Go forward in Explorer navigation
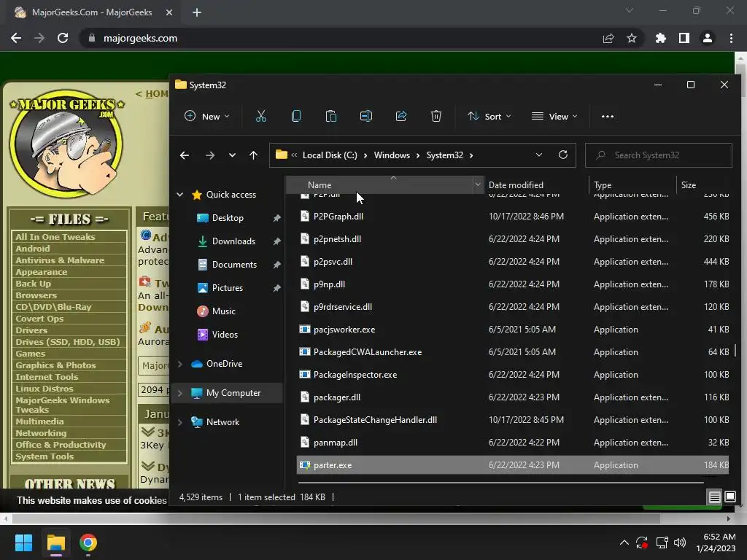 pyautogui.click(x=209, y=155)
